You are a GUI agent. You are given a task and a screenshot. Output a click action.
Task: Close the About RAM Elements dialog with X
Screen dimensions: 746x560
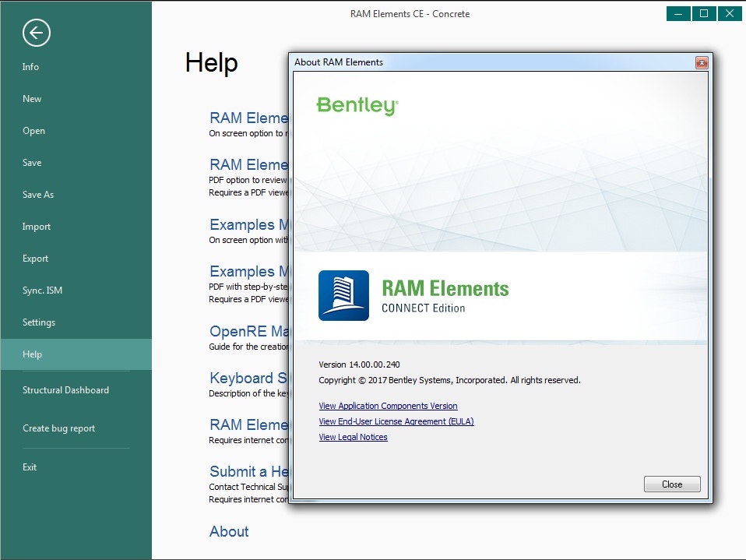702,62
